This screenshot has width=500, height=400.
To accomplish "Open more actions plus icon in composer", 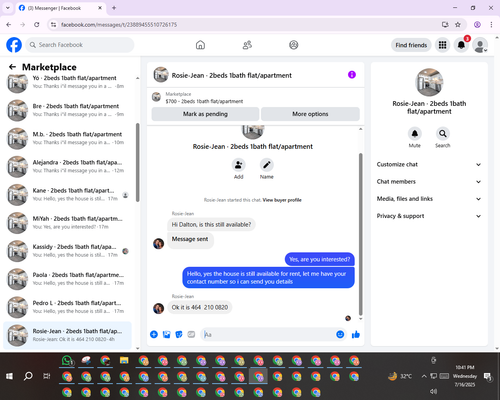I will (x=154, y=334).
